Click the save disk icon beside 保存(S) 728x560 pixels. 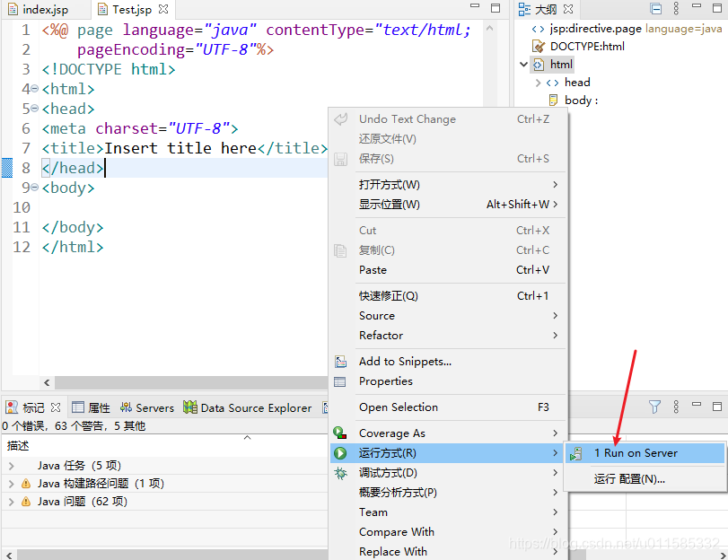[340, 159]
